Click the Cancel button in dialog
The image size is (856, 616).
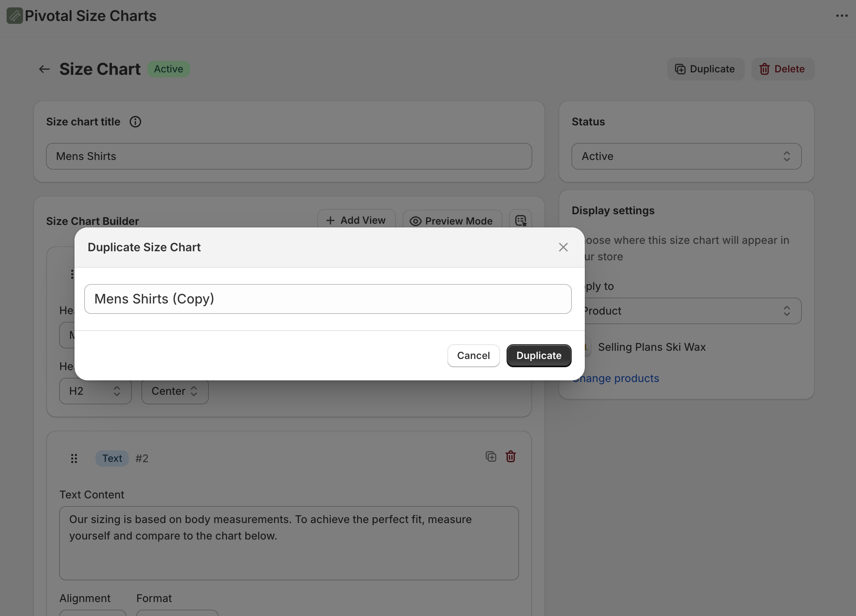[x=473, y=356]
